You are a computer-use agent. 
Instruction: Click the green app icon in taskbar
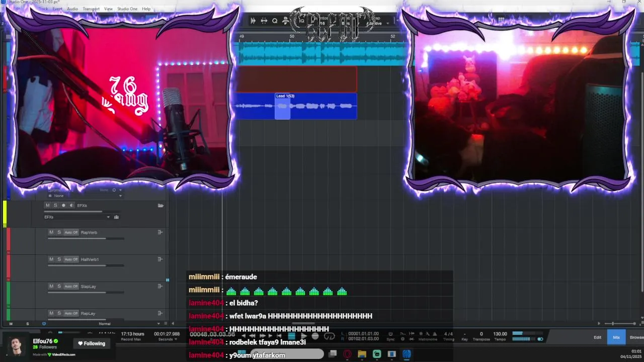click(x=377, y=354)
